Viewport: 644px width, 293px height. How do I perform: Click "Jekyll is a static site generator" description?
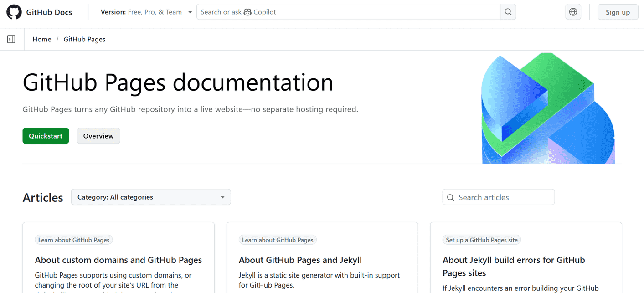(x=319, y=280)
